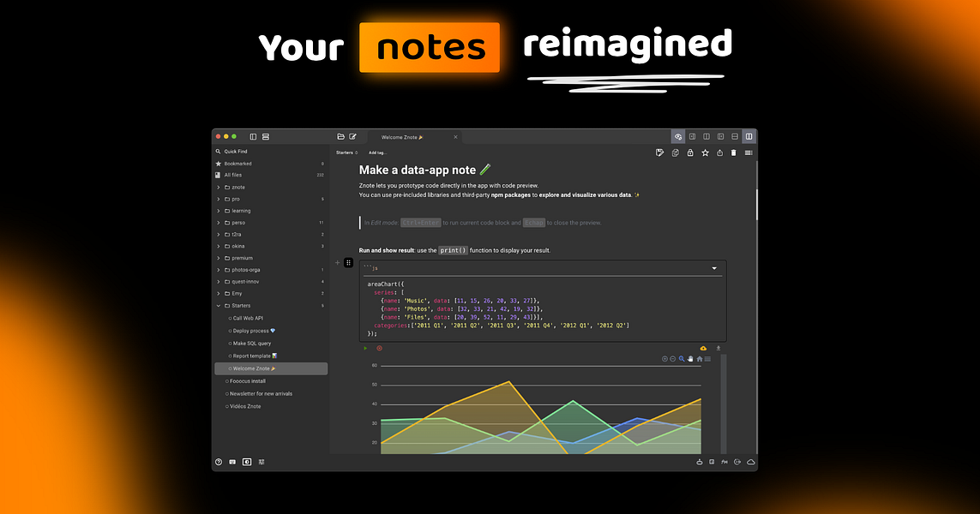Click the cloud sync status icon
The width and height of the screenshot is (980, 514).
750,462
